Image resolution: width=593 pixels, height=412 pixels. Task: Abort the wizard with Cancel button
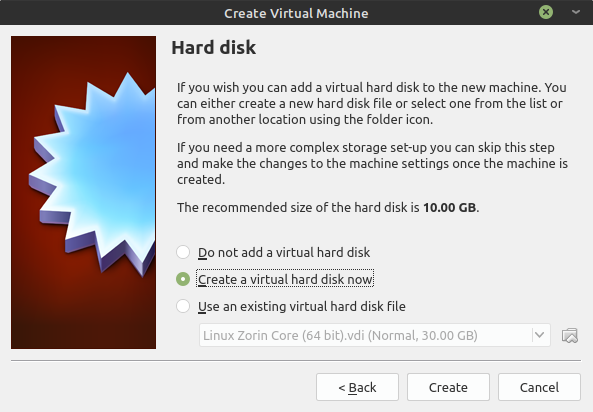(539, 387)
